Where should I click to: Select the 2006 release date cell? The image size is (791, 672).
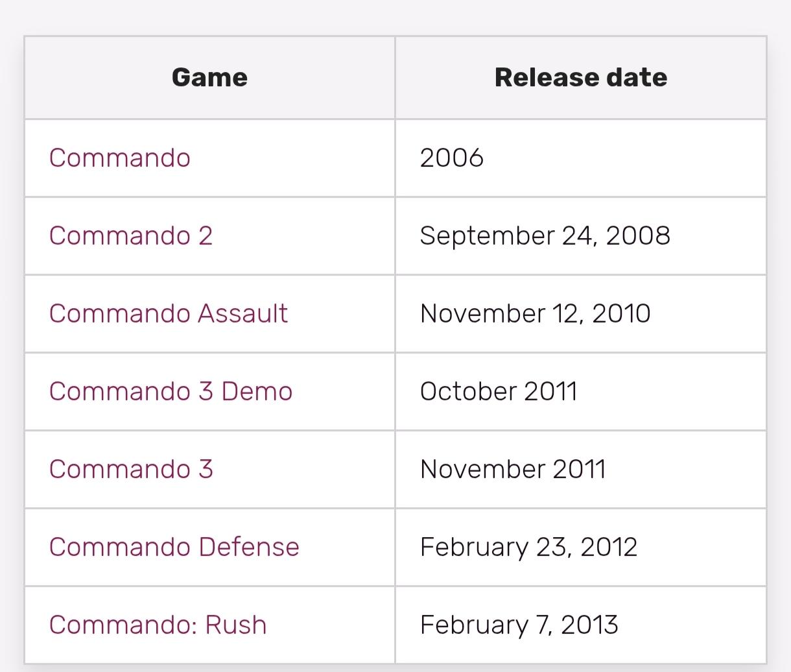coord(451,158)
